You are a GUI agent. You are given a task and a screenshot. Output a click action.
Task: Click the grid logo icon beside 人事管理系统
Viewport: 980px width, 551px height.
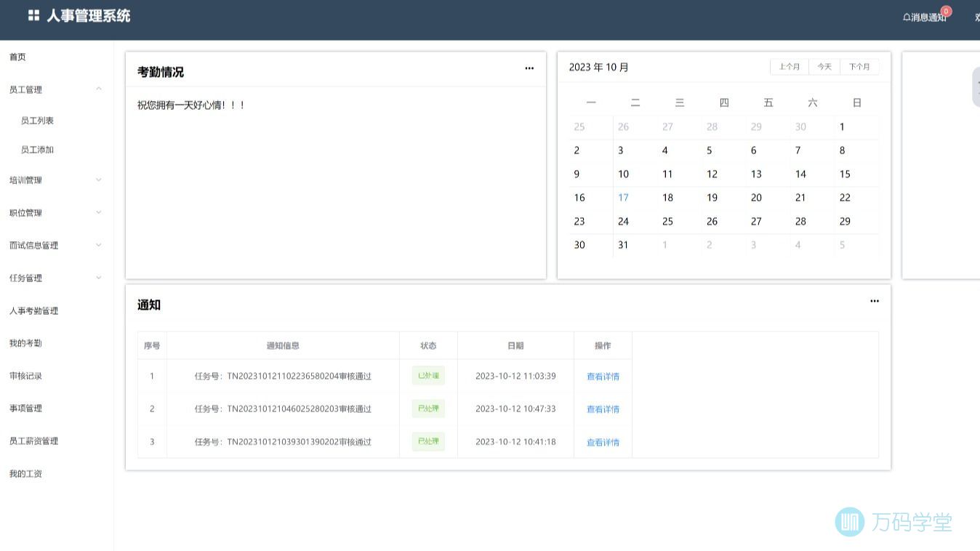tap(33, 15)
